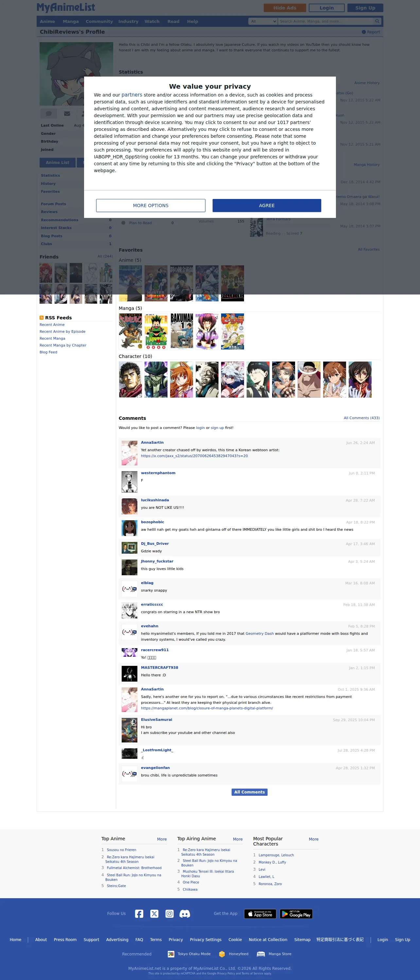Follow the partners link in the privacy dialog
Screen dimensions: 420x980
(131, 95)
